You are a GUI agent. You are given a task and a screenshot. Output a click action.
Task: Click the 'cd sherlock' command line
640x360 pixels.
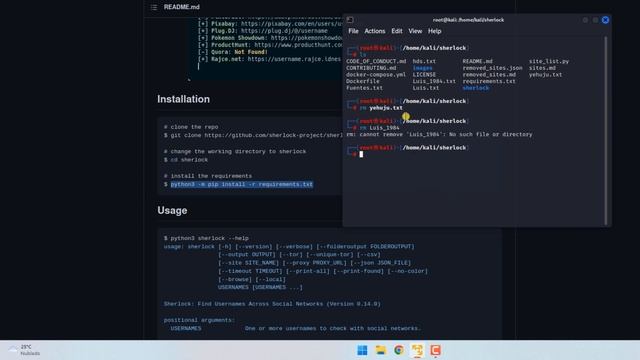coord(186,160)
